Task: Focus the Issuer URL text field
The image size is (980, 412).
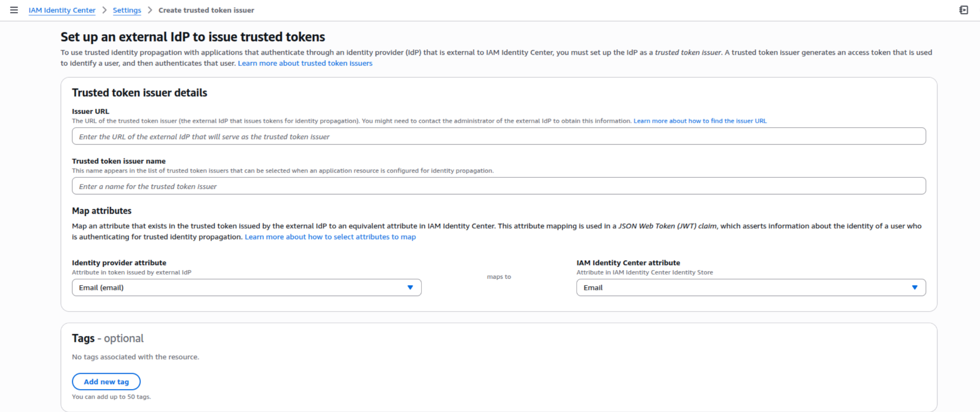Action: click(499, 137)
